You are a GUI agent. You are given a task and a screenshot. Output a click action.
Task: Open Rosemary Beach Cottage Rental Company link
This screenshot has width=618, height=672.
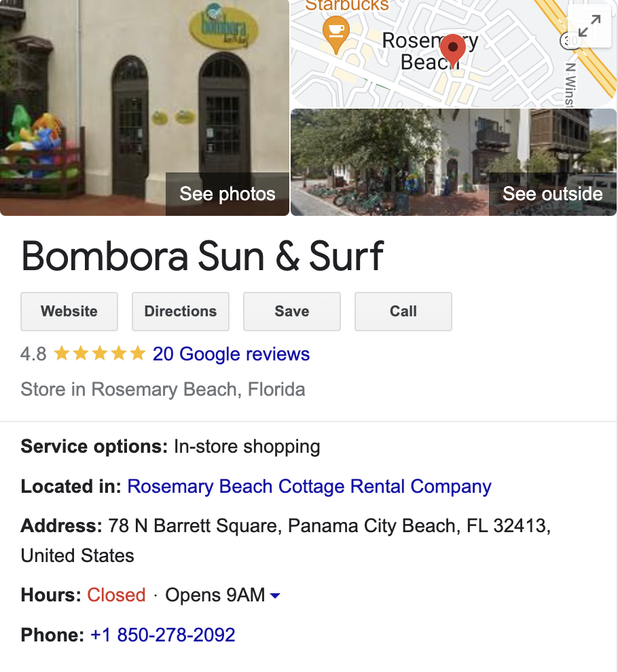[309, 487]
